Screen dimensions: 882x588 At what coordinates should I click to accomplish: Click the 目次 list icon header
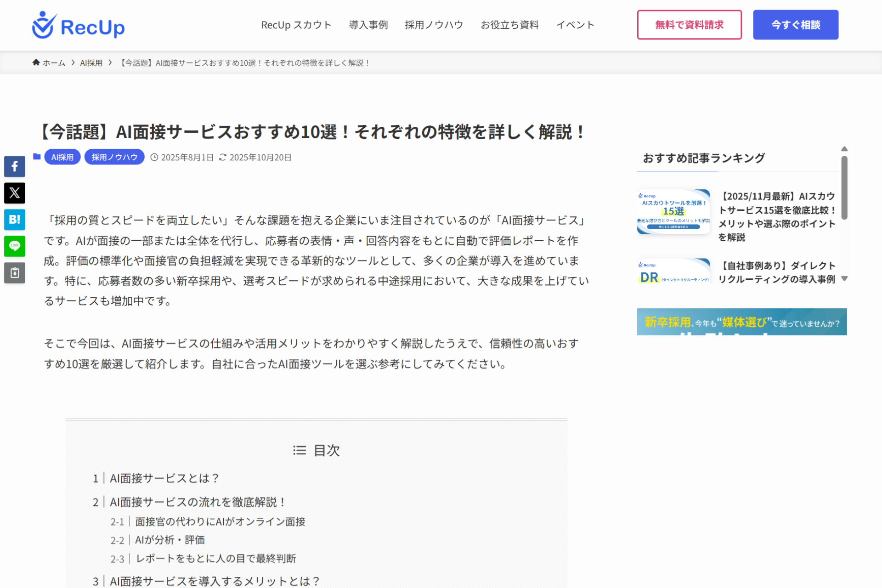(x=300, y=450)
